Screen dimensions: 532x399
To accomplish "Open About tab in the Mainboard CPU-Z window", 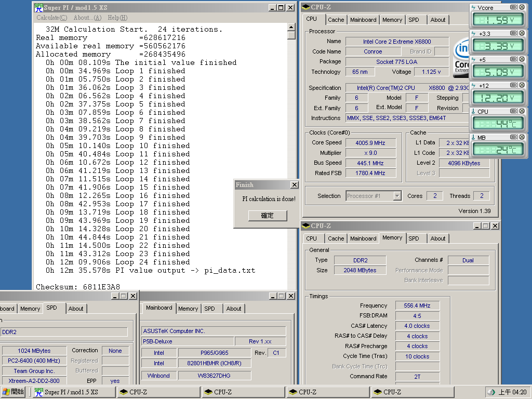I will pos(234,309).
